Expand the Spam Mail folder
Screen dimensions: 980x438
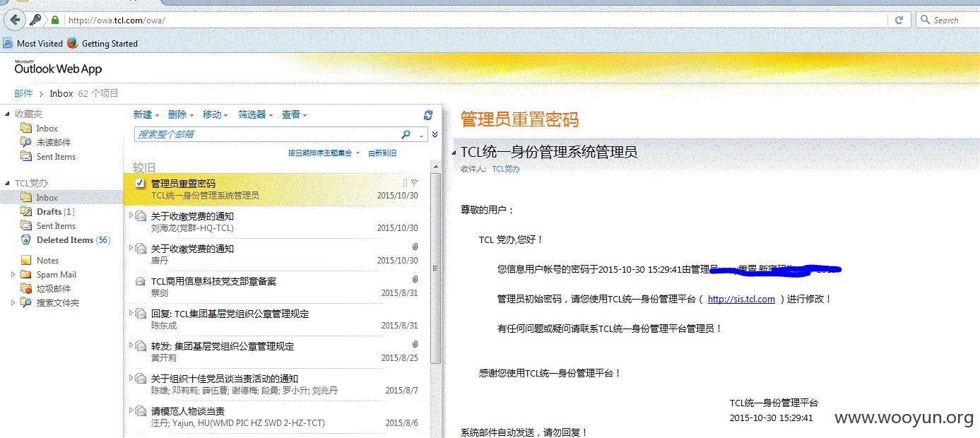pos(13,275)
